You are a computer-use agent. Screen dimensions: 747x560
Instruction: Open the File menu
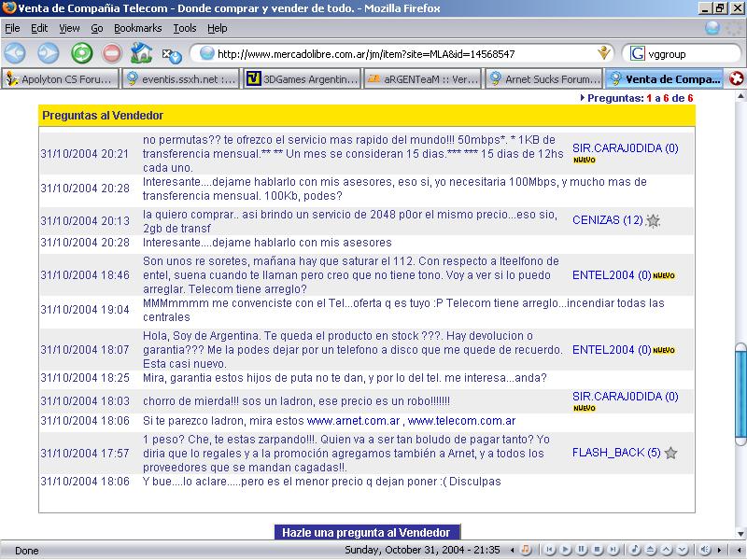(x=12, y=28)
